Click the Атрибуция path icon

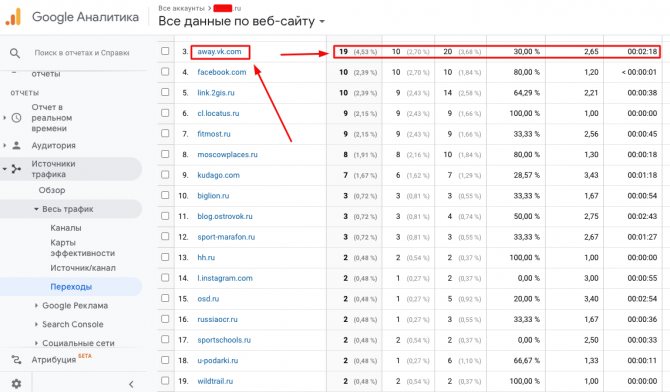pos(16,360)
